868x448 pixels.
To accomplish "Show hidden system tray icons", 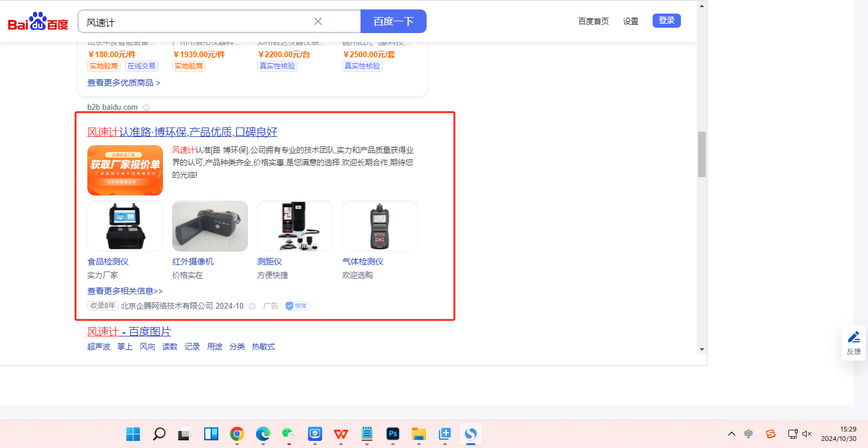I will point(732,434).
